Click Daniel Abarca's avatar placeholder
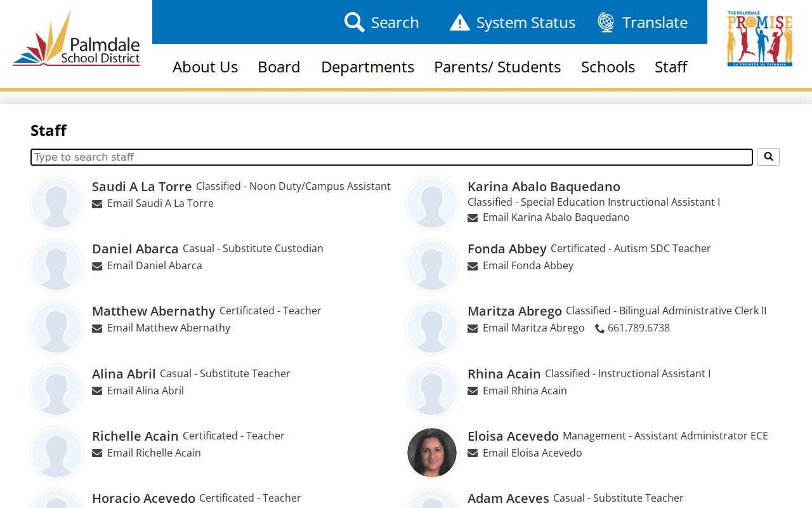The height and width of the screenshot is (508, 812). pyautogui.click(x=56, y=265)
